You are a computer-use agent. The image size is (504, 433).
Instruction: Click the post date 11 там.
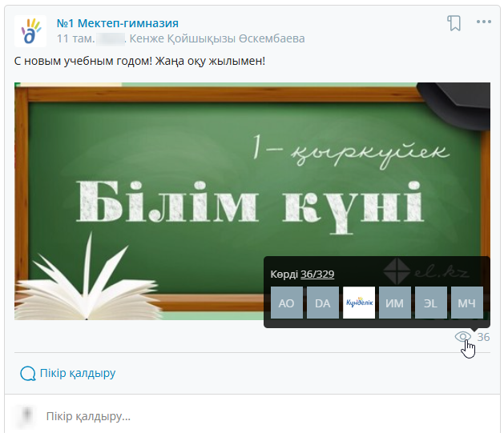pyautogui.click(x=75, y=38)
